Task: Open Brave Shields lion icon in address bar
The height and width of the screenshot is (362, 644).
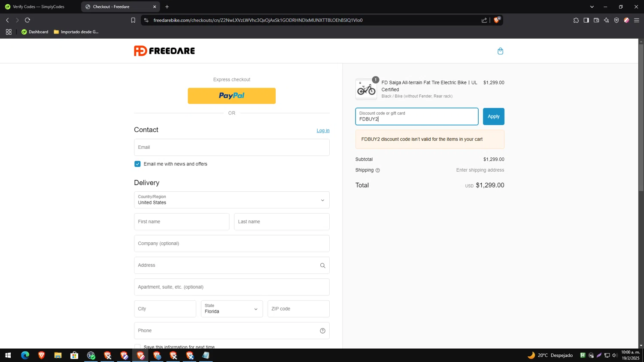Action: pyautogui.click(x=497, y=20)
